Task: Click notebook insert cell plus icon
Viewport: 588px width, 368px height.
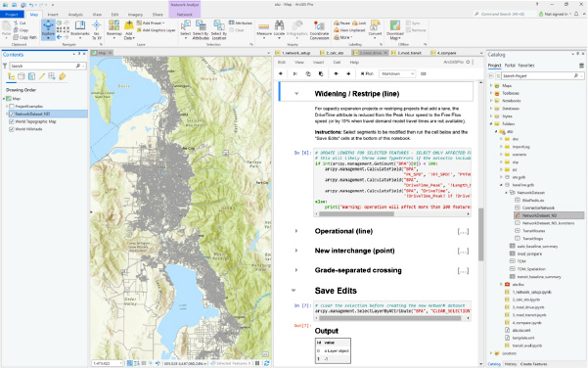Action: point(281,73)
